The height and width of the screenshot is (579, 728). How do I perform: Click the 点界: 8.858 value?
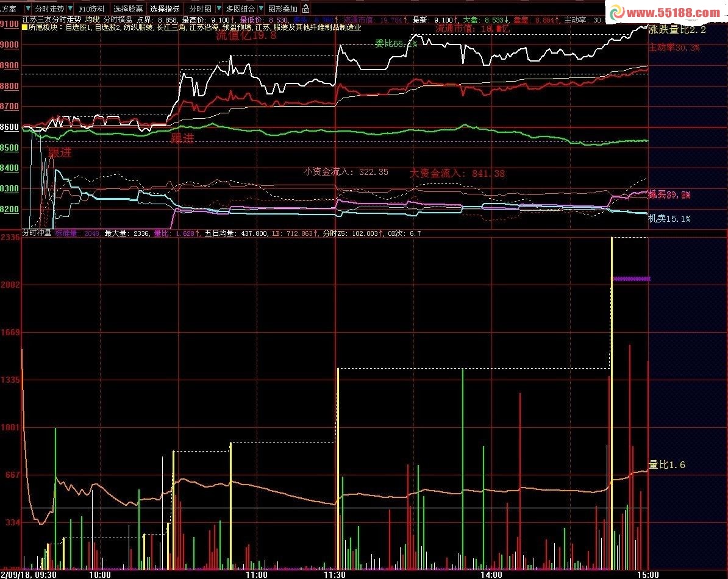click(157, 20)
